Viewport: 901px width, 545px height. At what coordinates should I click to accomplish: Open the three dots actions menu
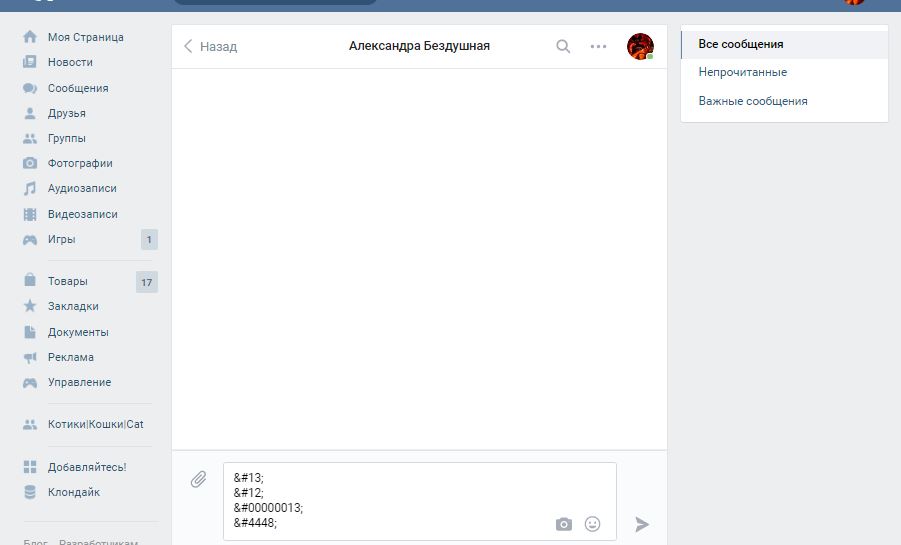pos(598,46)
